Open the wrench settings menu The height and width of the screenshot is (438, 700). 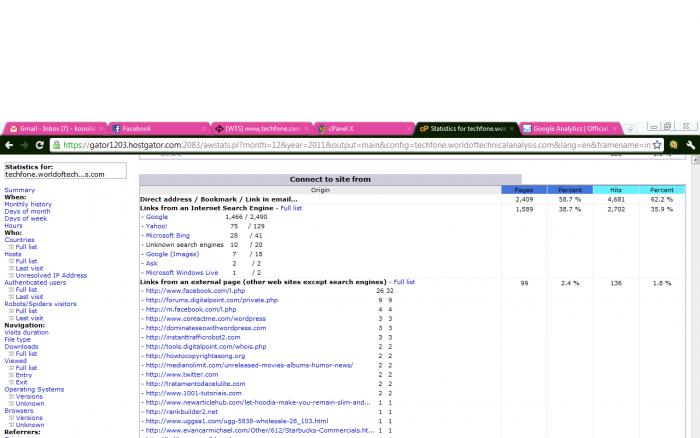coord(691,145)
